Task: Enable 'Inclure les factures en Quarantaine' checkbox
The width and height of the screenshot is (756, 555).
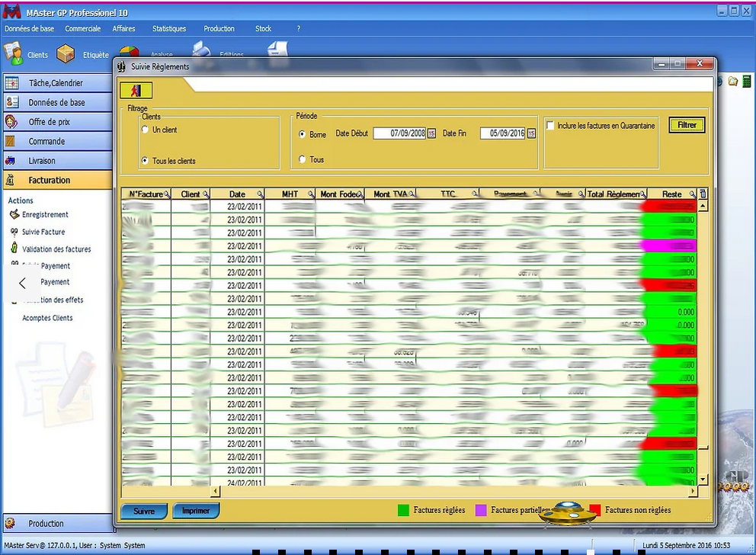Action: (550, 126)
